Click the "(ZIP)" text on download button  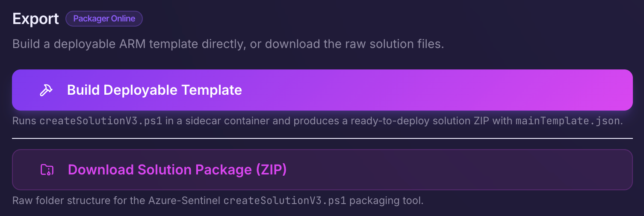(x=271, y=170)
